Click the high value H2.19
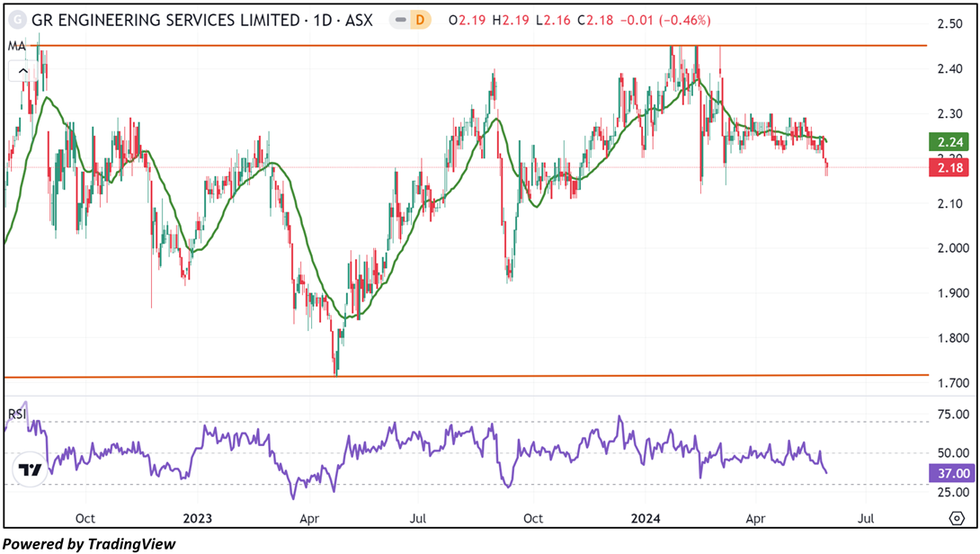The image size is (980, 554). click(510, 21)
